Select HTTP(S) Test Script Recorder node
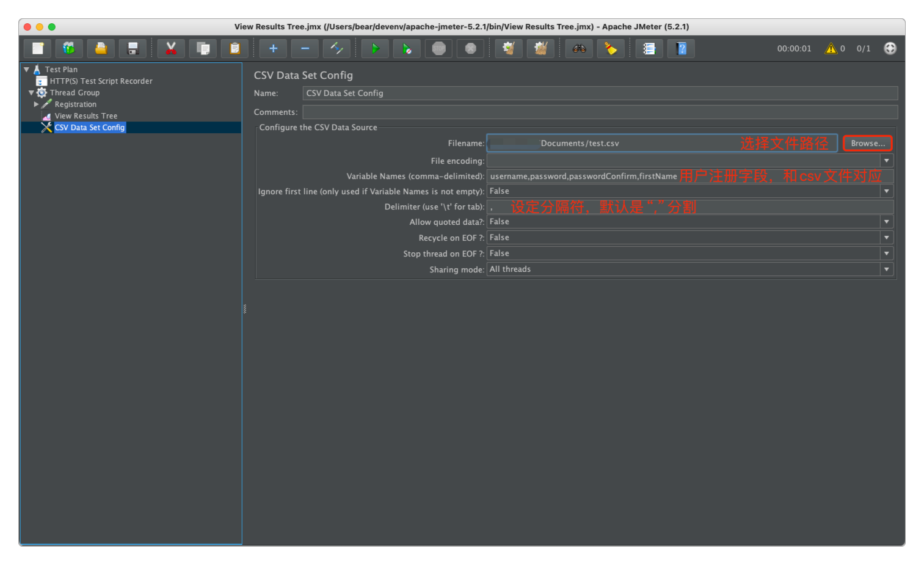The height and width of the screenshot is (565, 924). pos(101,81)
